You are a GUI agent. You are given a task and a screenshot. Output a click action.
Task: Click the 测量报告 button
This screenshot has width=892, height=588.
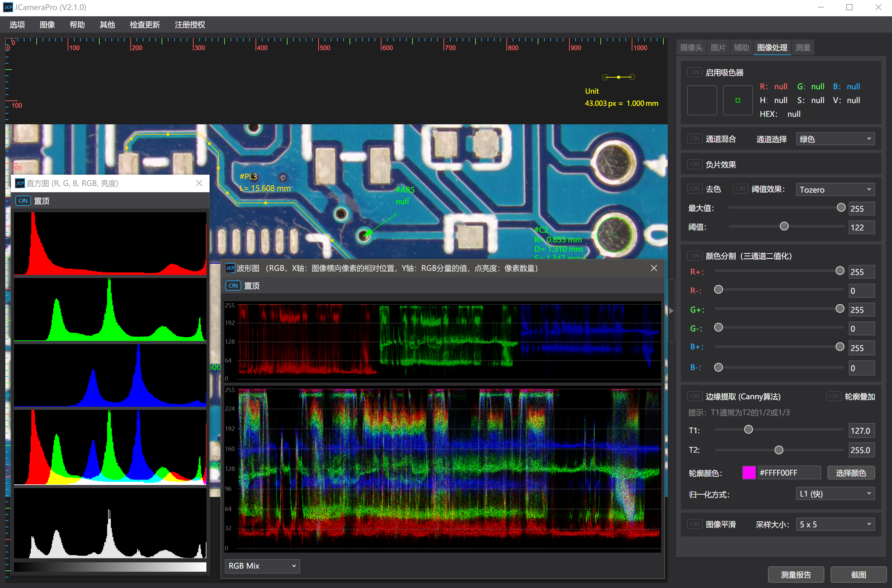[x=796, y=575]
